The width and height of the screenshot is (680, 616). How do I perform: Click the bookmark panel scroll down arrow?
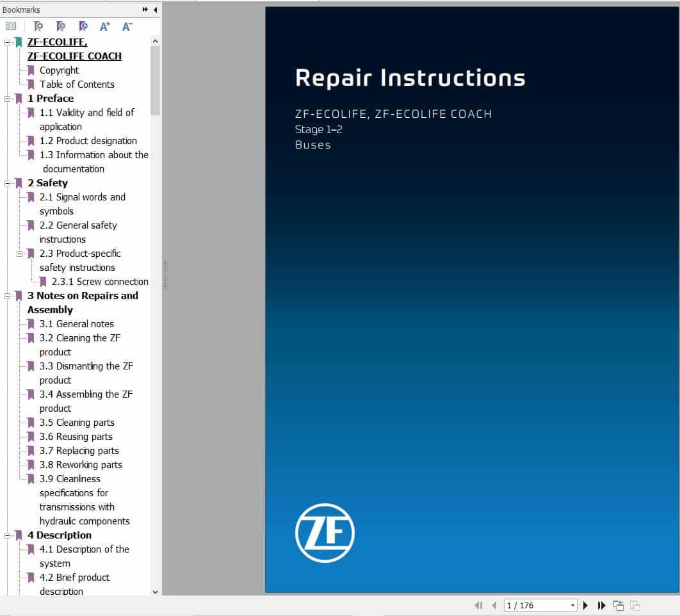click(x=155, y=591)
